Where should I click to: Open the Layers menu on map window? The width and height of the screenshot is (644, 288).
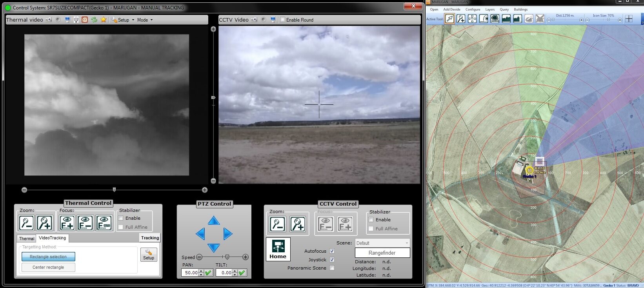[490, 9]
